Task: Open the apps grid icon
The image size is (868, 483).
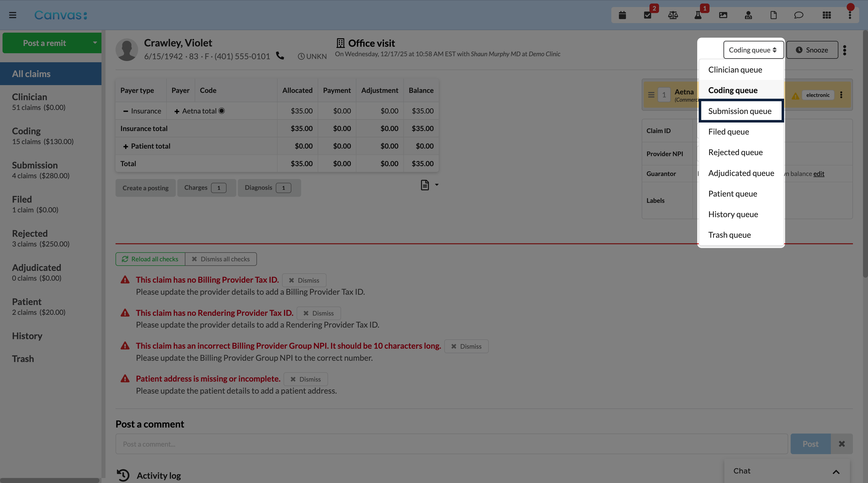Action: tap(827, 15)
